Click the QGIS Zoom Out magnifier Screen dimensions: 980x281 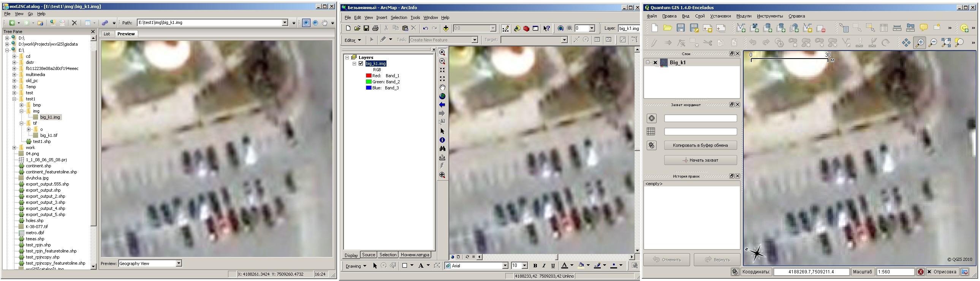click(x=933, y=43)
